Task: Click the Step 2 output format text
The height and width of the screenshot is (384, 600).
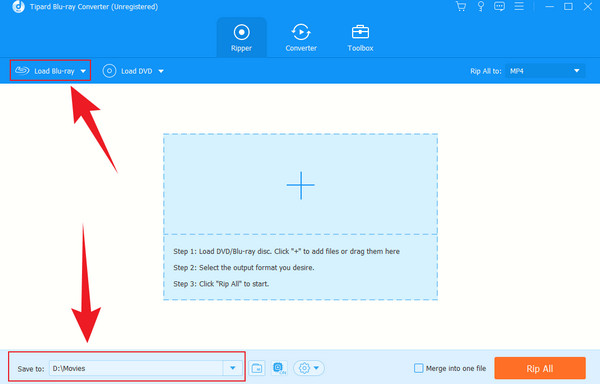Action: (x=243, y=268)
